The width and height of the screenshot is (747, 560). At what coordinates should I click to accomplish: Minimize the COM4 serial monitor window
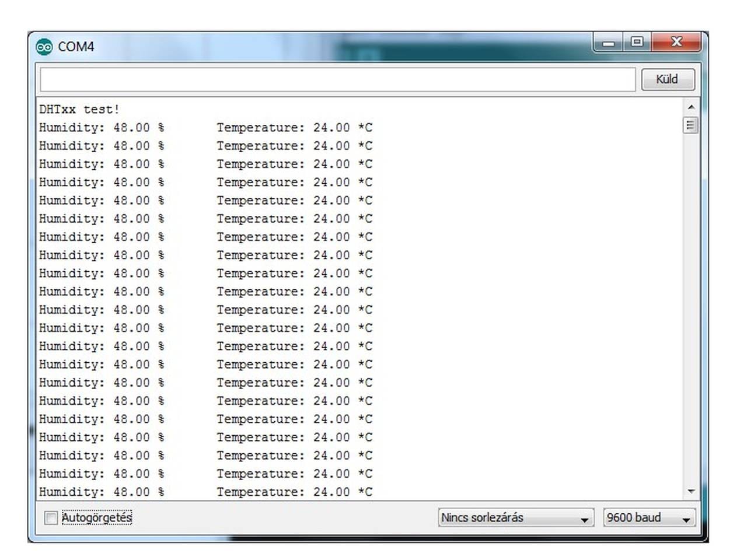(608, 43)
